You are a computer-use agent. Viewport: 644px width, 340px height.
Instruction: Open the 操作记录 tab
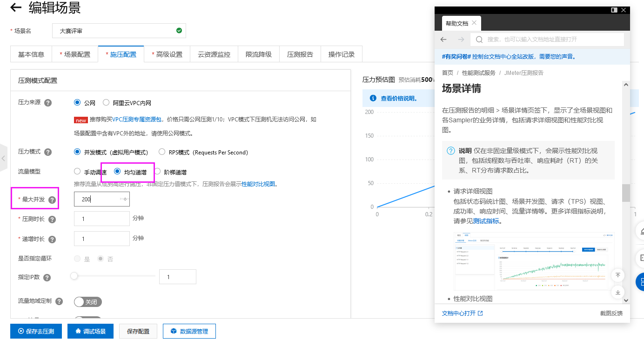tap(342, 54)
